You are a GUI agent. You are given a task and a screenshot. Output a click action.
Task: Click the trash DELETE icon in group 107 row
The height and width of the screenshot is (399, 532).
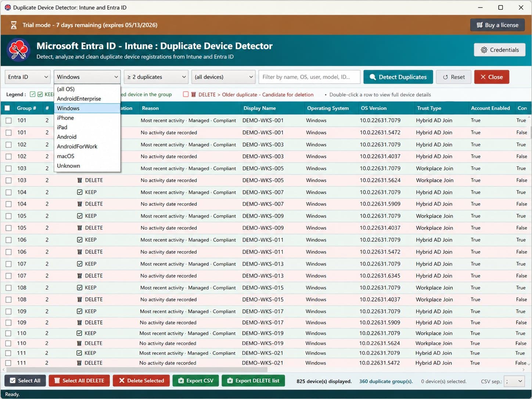pyautogui.click(x=80, y=276)
